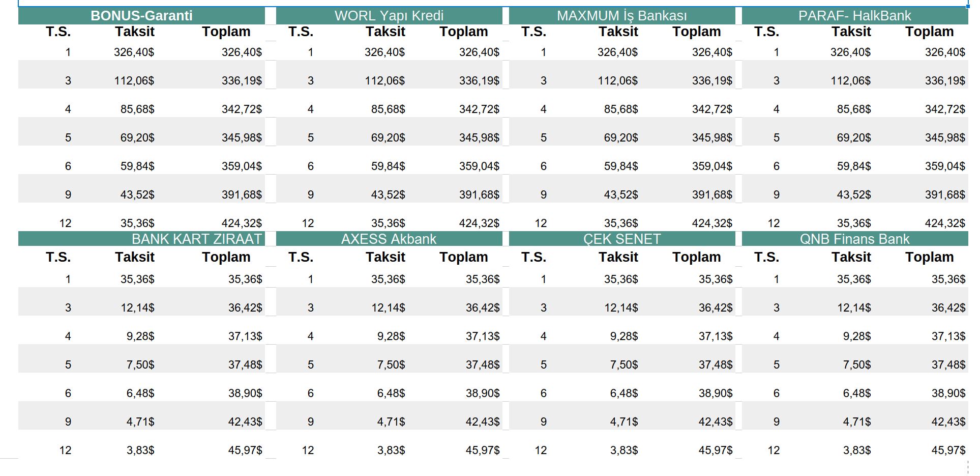Click the 391,68$ total under PARAF- HalkBank

[x=945, y=194]
